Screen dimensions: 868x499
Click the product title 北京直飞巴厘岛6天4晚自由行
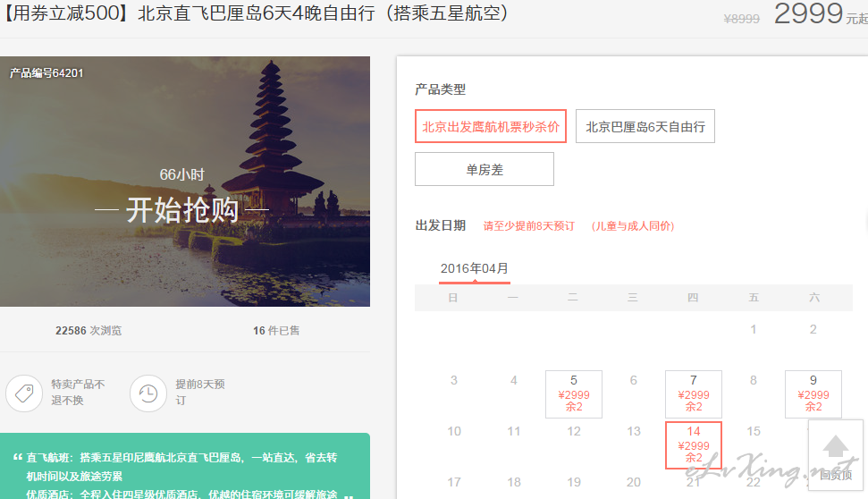point(257,13)
